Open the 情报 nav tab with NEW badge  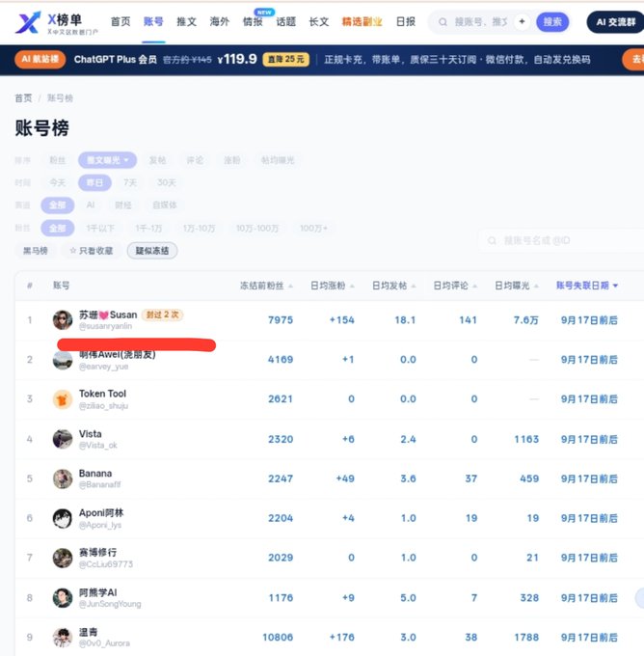253,22
